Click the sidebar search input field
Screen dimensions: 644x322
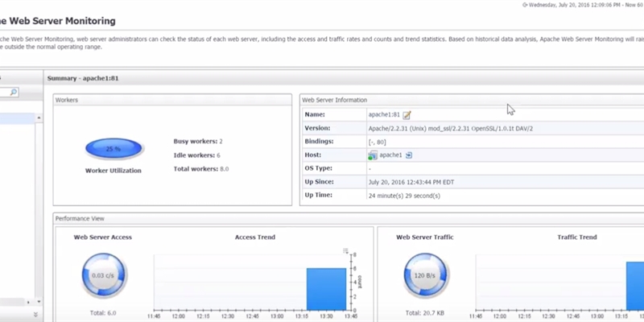pyautogui.click(x=9, y=92)
